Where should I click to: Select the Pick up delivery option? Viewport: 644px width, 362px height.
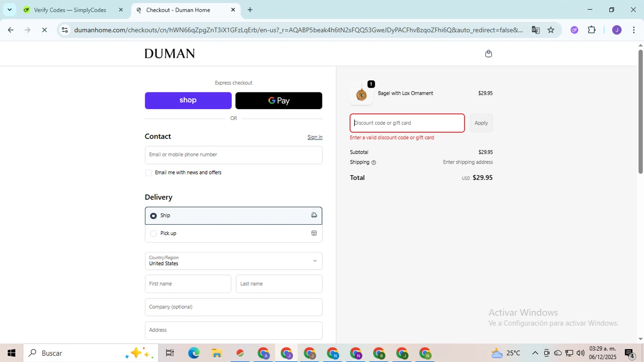(234, 234)
